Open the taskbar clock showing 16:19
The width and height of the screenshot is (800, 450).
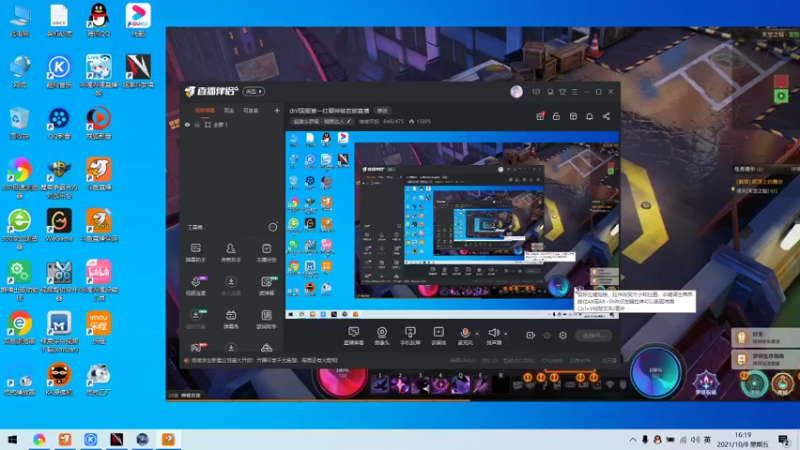click(x=742, y=439)
